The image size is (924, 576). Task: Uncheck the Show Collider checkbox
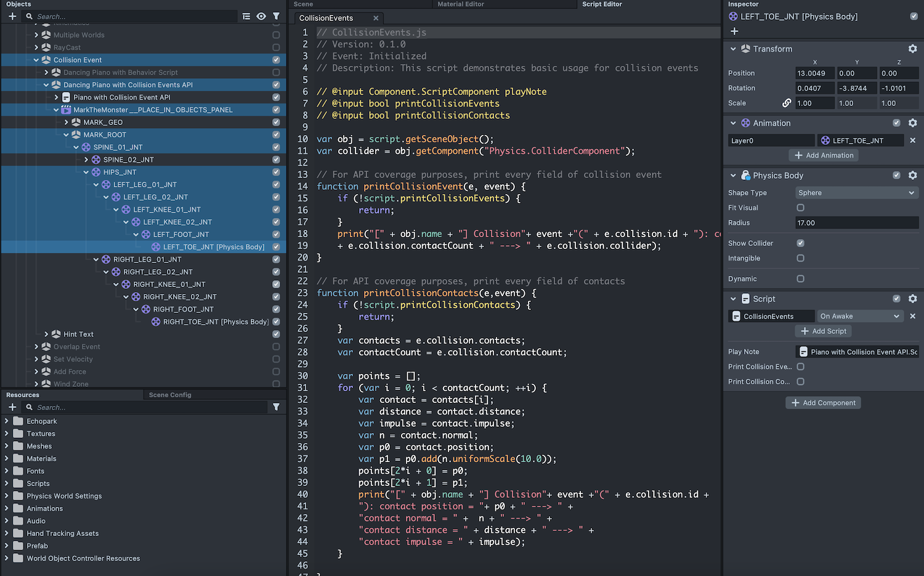pyautogui.click(x=800, y=243)
